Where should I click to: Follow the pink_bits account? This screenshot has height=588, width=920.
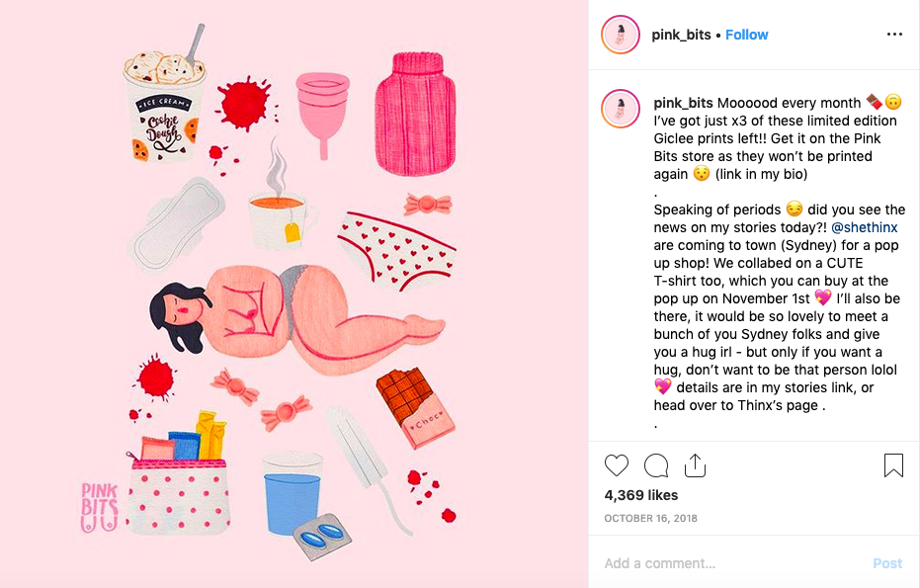click(x=746, y=35)
